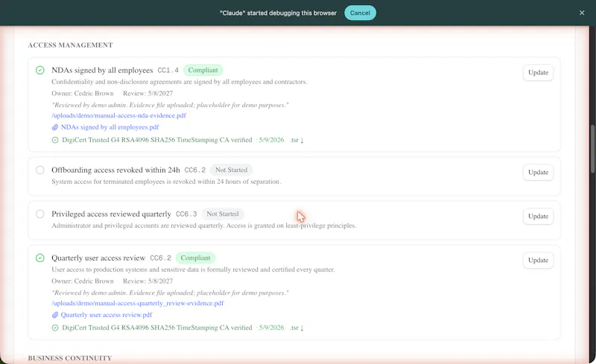Click the ACCESS MANAGEMENT section heading
This screenshot has width=596, height=364.
[x=70, y=45]
